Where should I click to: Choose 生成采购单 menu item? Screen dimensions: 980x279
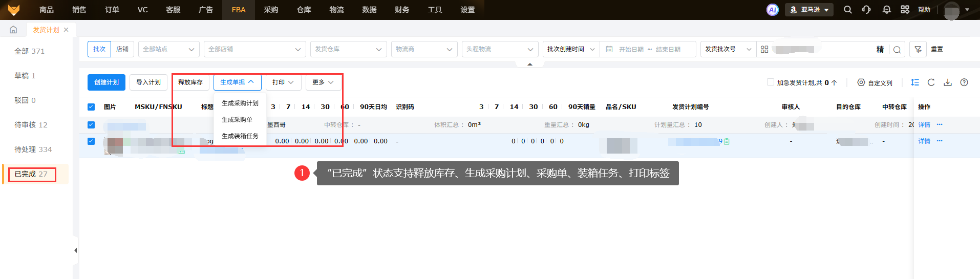(240, 120)
